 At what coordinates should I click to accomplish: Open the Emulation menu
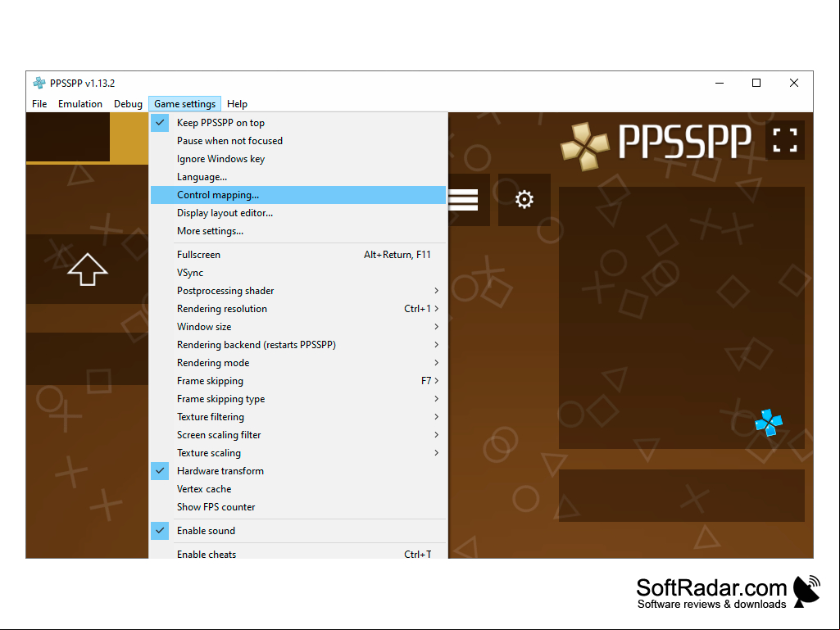point(80,104)
